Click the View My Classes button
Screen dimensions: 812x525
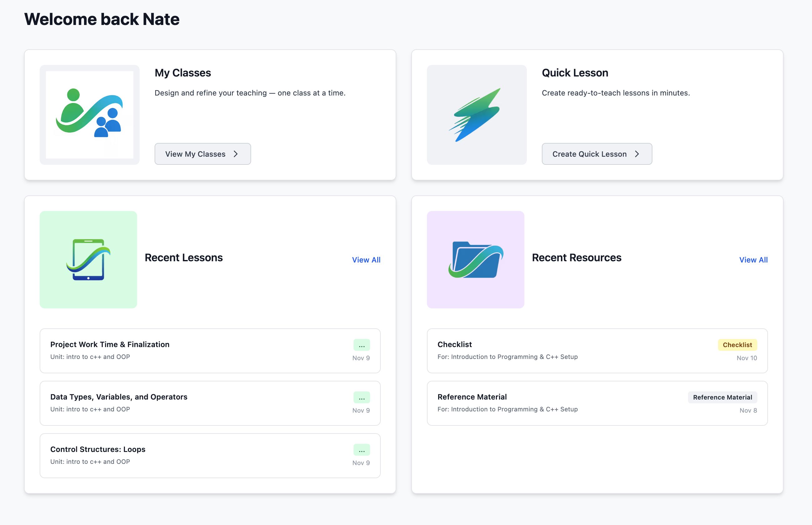[203, 154]
